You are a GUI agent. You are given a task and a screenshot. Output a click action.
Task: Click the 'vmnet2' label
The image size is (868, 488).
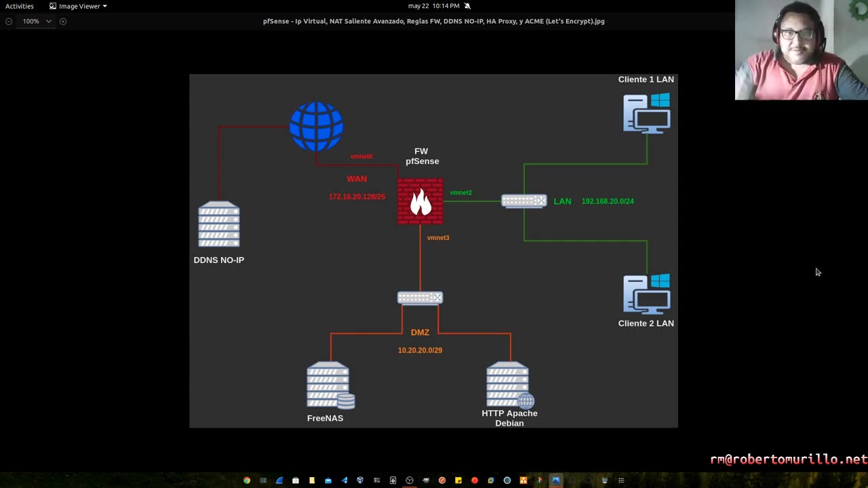click(x=460, y=192)
